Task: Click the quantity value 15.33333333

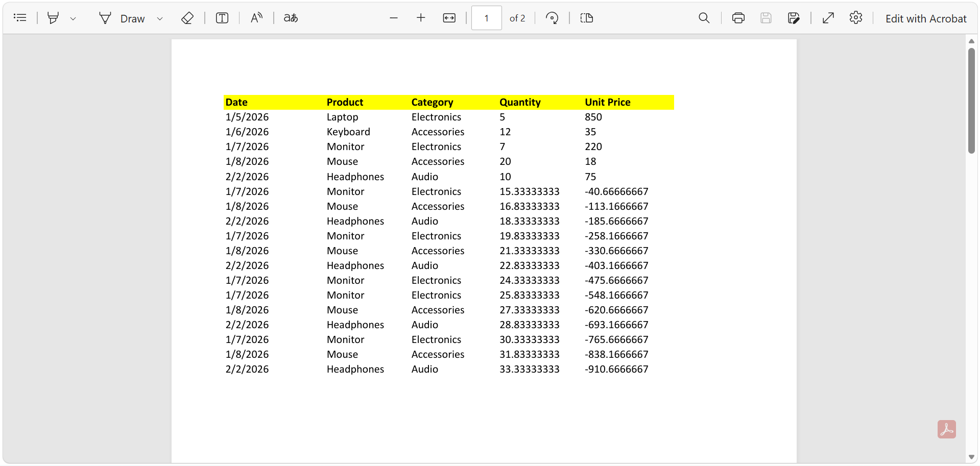Action: [529, 191]
